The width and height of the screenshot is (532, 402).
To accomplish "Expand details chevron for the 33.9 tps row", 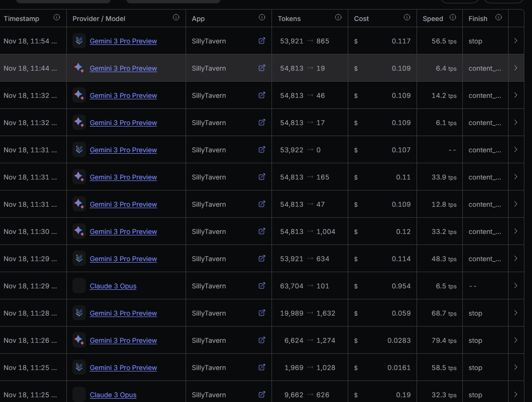I will coord(516,177).
